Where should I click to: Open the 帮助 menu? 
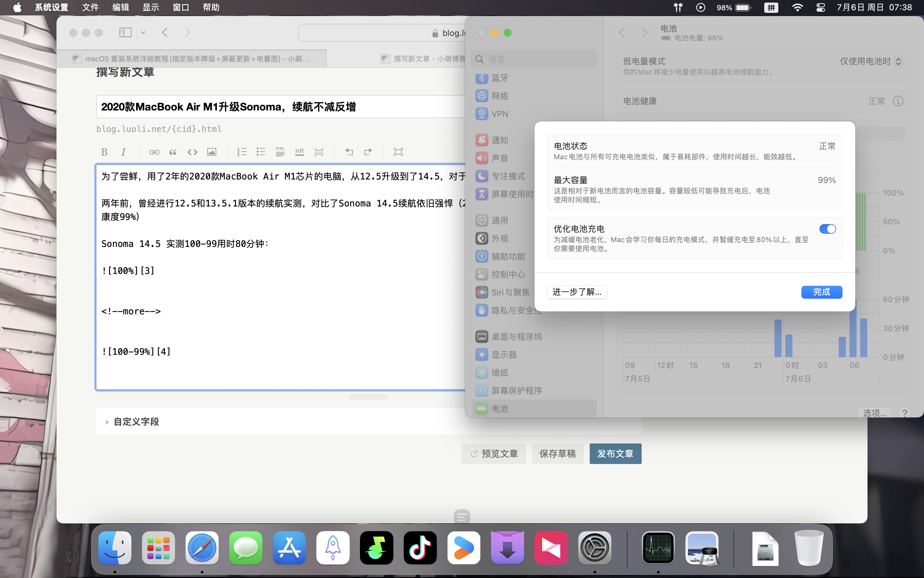pos(211,8)
